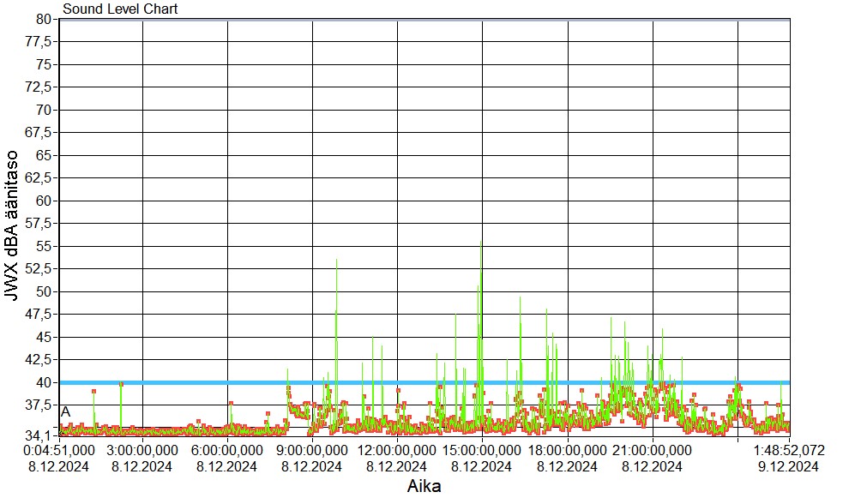Click the 21:00:00,000 time tick label
The width and height of the screenshot is (849, 504).
(x=653, y=449)
